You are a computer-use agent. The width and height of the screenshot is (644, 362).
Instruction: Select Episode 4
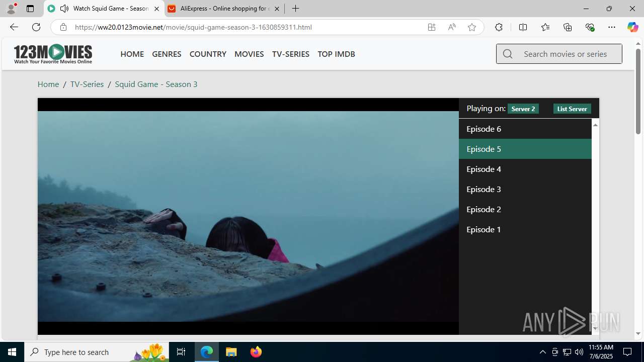[525, 169]
